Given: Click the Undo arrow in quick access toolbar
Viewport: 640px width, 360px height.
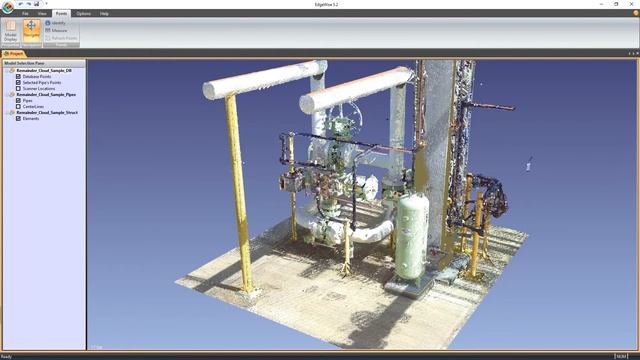Looking at the screenshot, I should (21, 4).
